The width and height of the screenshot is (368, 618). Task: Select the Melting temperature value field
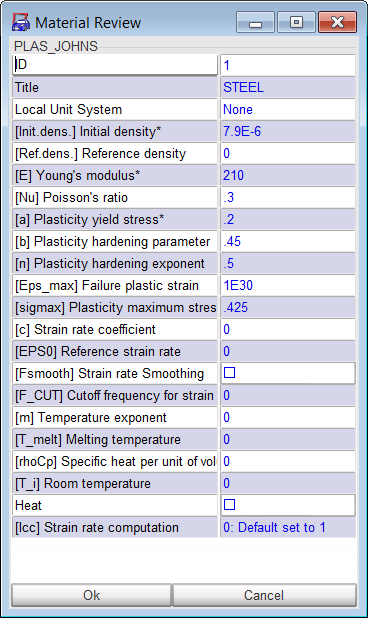point(288,439)
